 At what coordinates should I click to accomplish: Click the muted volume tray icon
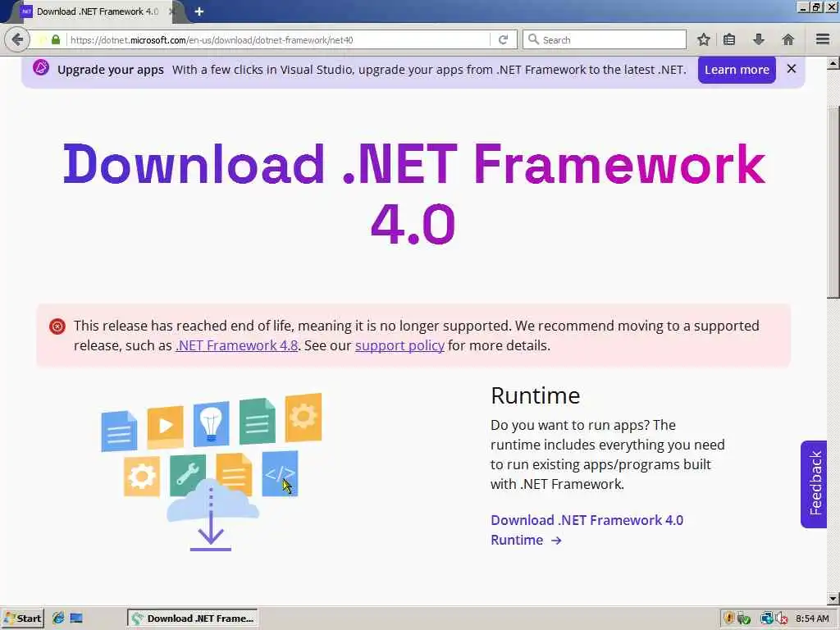point(782,619)
